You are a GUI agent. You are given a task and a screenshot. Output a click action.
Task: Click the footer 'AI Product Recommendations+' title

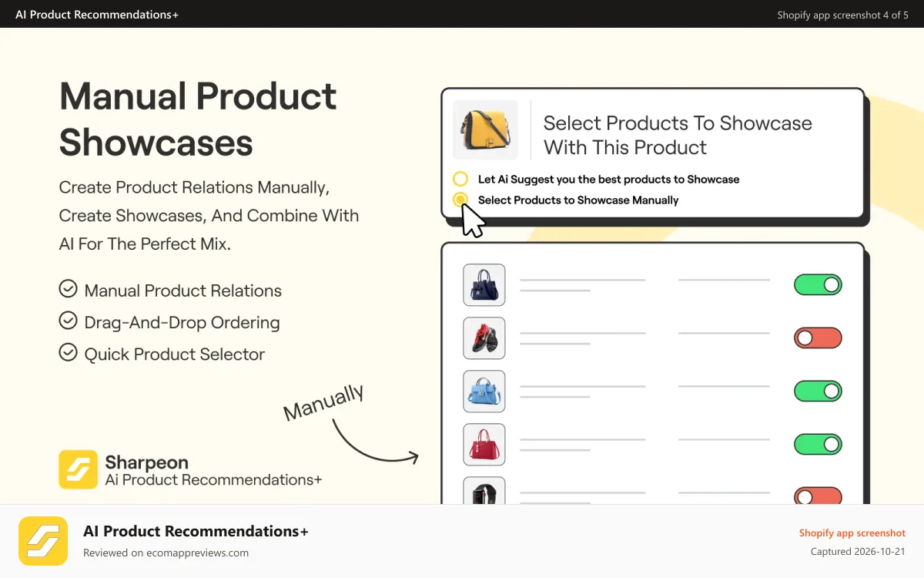click(196, 531)
